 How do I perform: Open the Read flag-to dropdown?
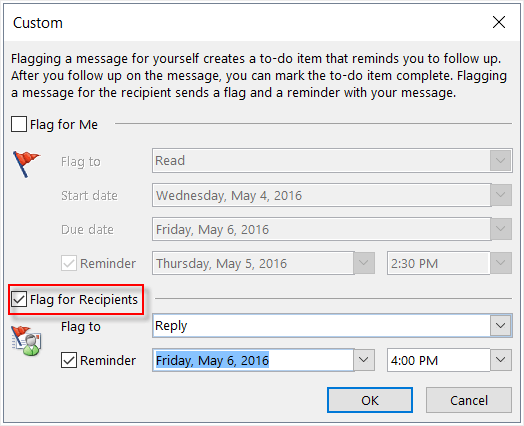500,161
